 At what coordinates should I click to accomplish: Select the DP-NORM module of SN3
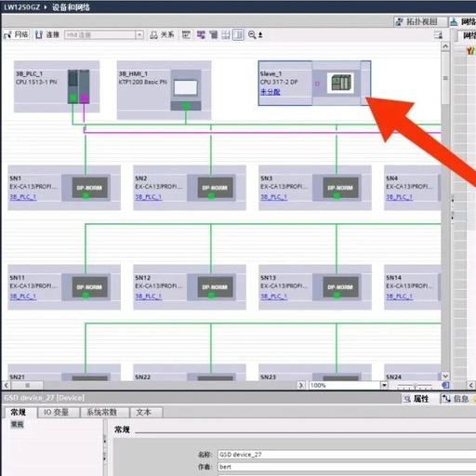click(x=341, y=188)
